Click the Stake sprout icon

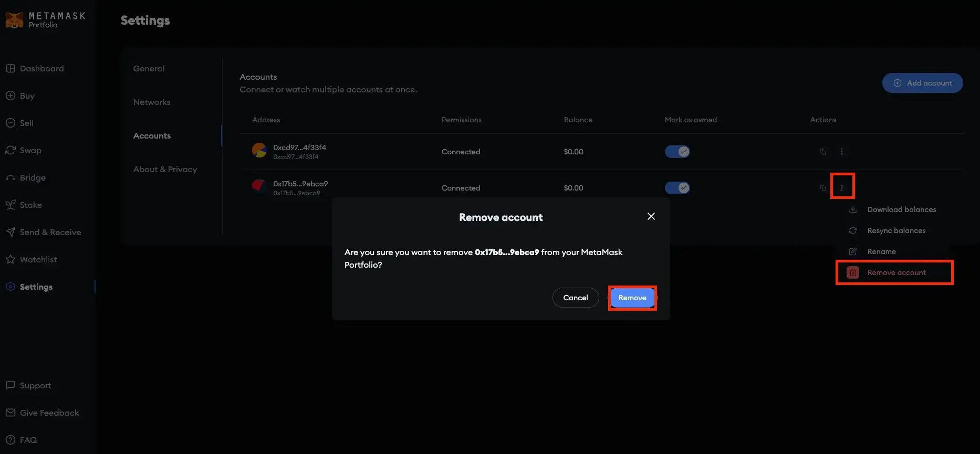pos(10,205)
